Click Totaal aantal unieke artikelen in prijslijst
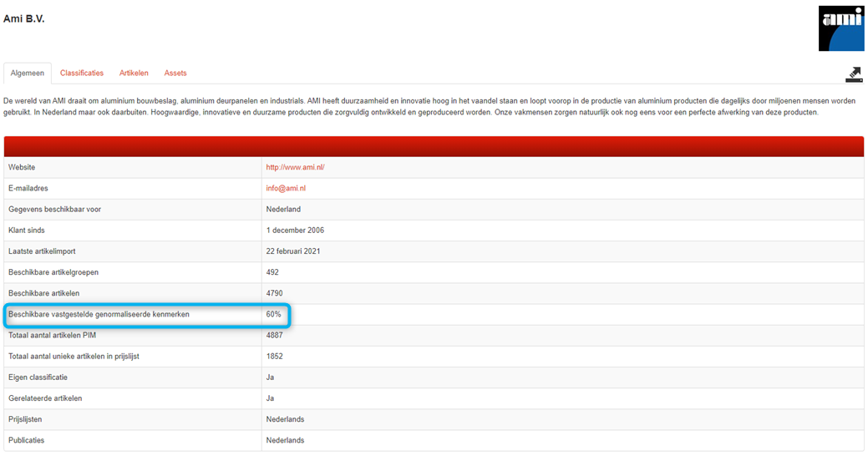Screen dimensions: 868x456 pyautogui.click(x=74, y=357)
